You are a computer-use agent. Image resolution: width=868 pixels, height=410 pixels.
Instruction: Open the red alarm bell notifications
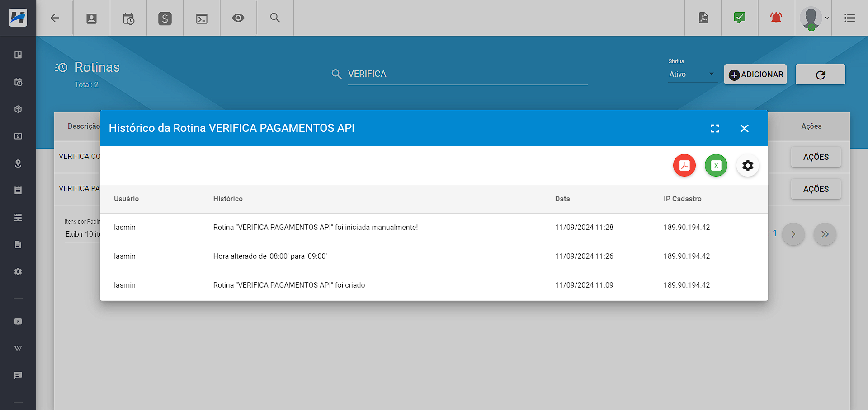776,18
